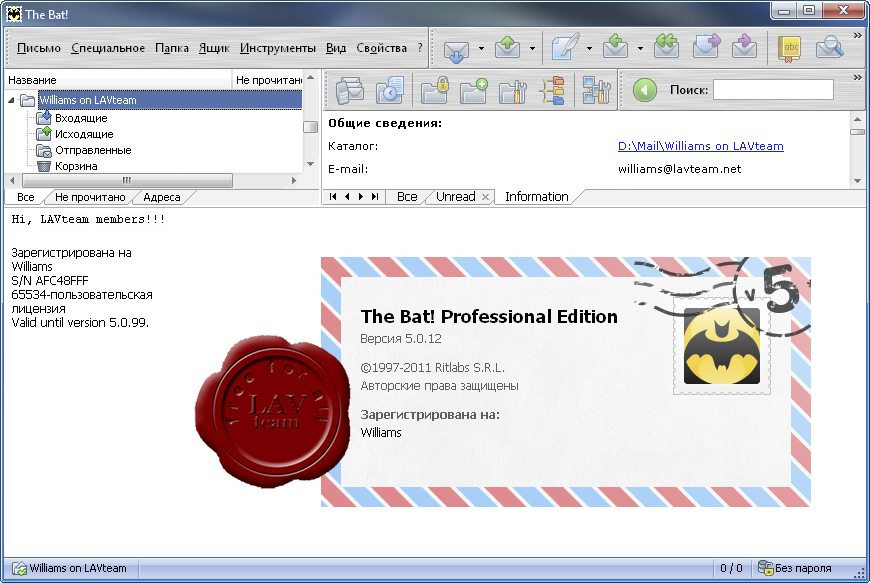Forward message with the page and purple arrow icon
The width and height of the screenshot is (870, 583).
point(706,48)
